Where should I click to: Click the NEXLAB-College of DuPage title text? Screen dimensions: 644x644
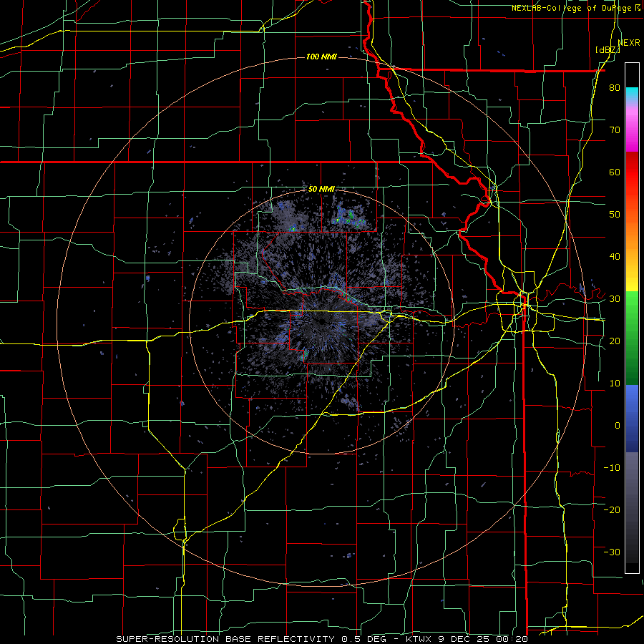click(572, 8)
